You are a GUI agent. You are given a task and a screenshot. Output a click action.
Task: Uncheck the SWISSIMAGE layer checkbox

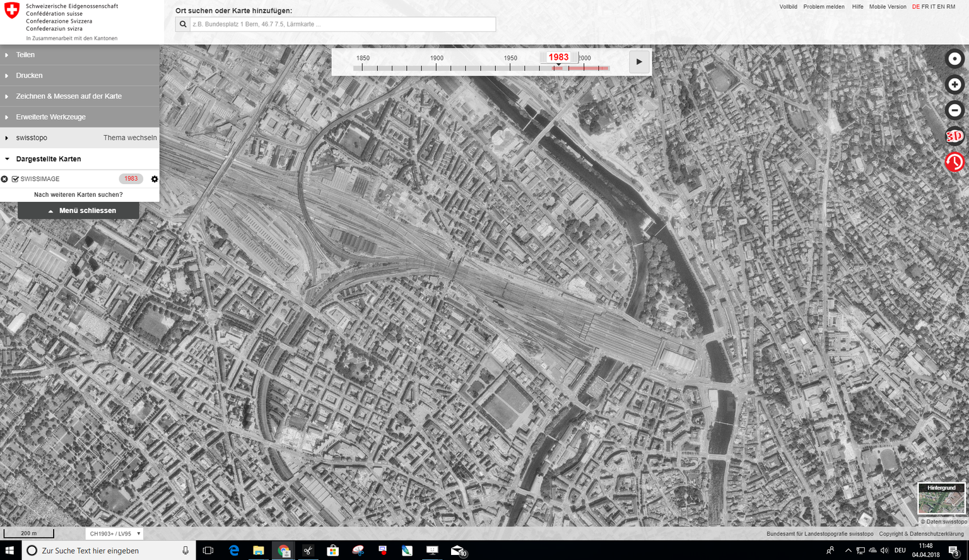(x=15, y=179)
